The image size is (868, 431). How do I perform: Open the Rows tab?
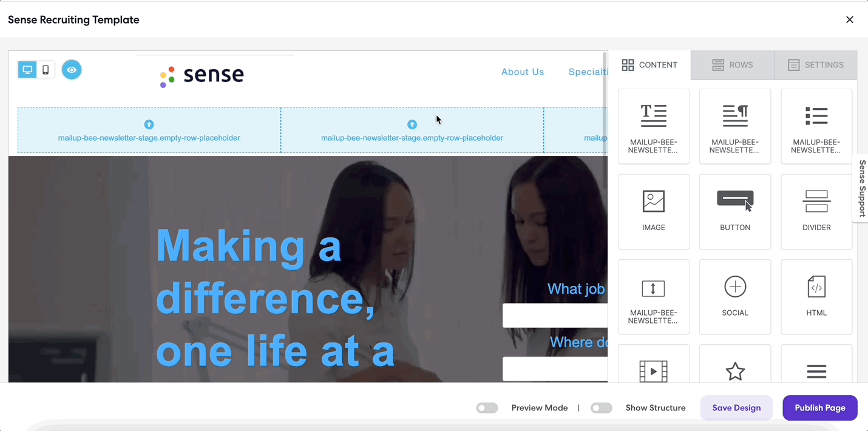coord(733,65)
